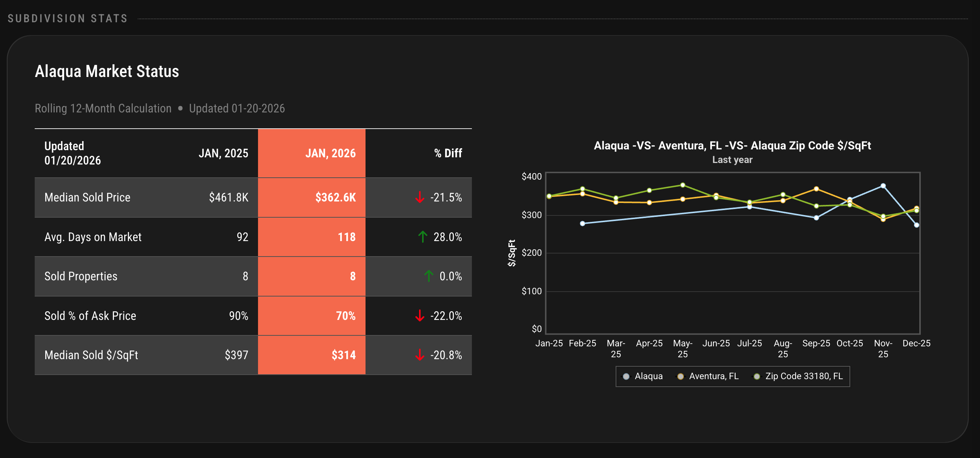
Task: Click the red down arrow beside -22.0%
Action: click(x=419, y=315)
